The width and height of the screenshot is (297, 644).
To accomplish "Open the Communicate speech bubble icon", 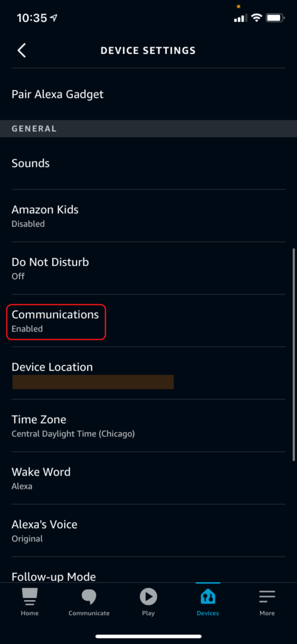I will point(89,597).
